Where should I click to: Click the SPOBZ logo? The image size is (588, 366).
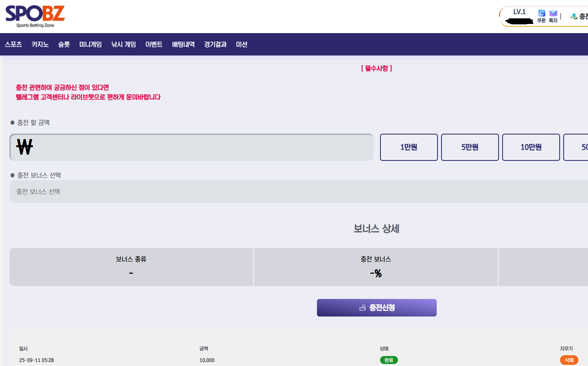35,16
